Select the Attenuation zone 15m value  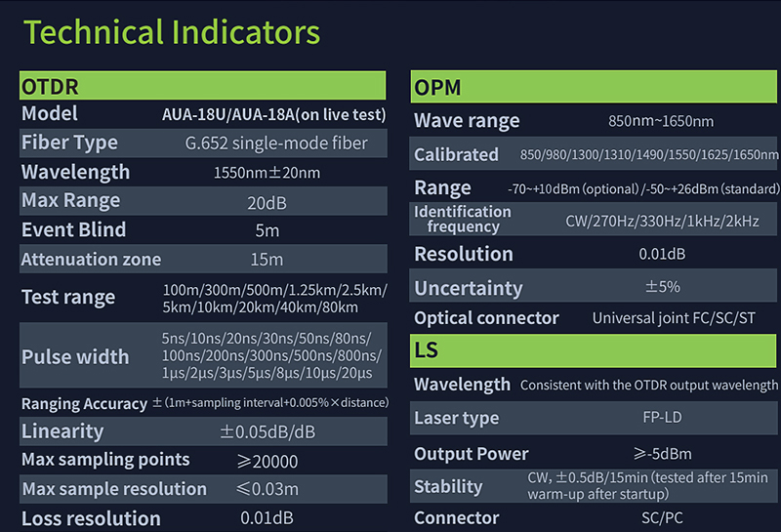point(266,260)
